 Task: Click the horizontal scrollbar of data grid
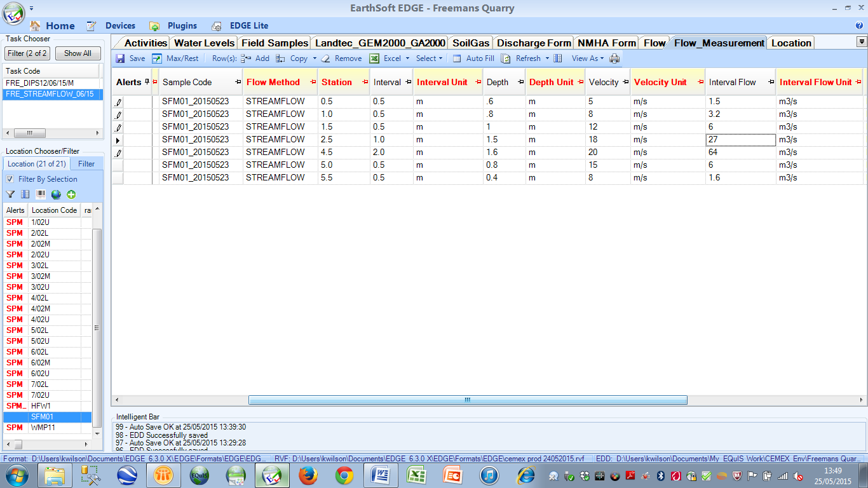468,400
